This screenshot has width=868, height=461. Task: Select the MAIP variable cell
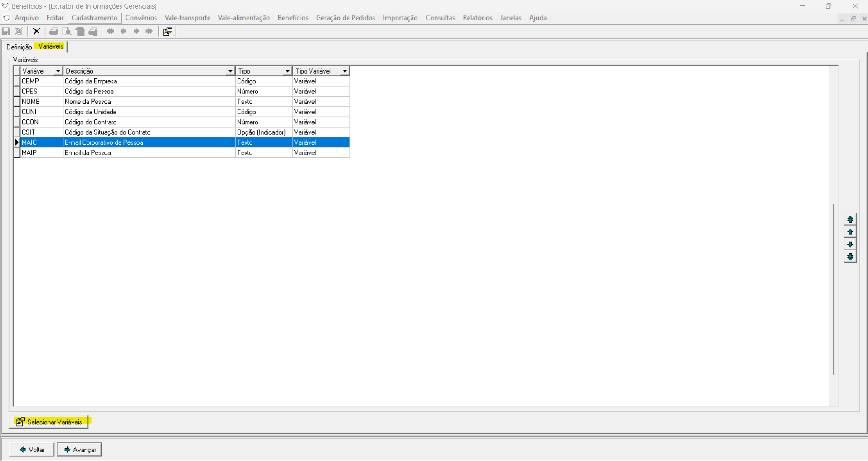click(x=42, y=153)
